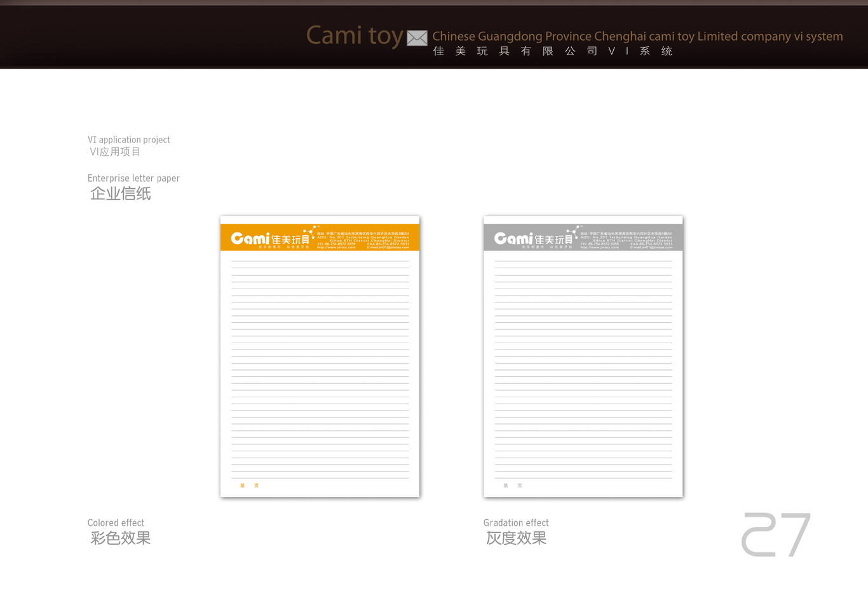The height and width of the screenshot is (614, 868).
Task: Click the page number 27
Action: (776, 535)
